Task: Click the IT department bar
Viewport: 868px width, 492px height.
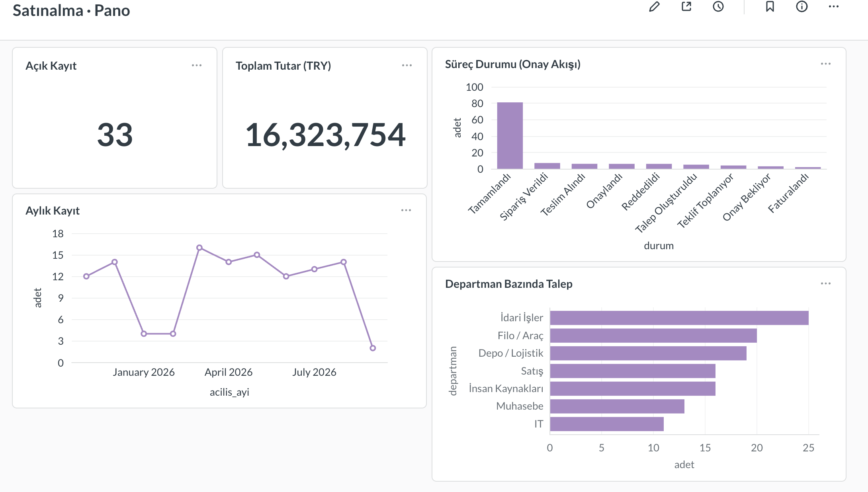Action: [607, 424]
